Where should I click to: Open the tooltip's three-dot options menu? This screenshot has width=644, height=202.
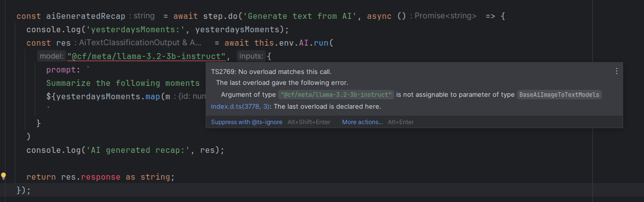point(617,71)
